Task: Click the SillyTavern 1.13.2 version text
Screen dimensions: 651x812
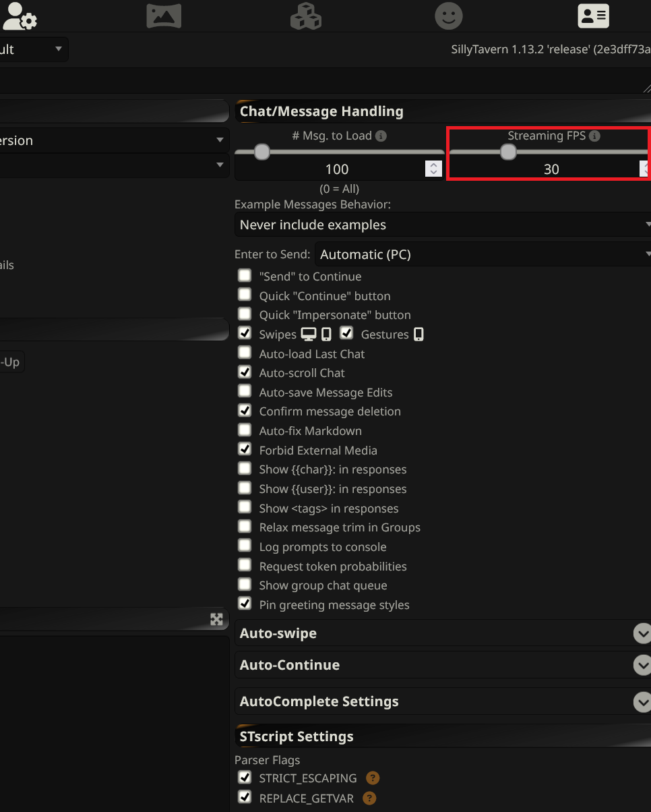Action: 551,49
